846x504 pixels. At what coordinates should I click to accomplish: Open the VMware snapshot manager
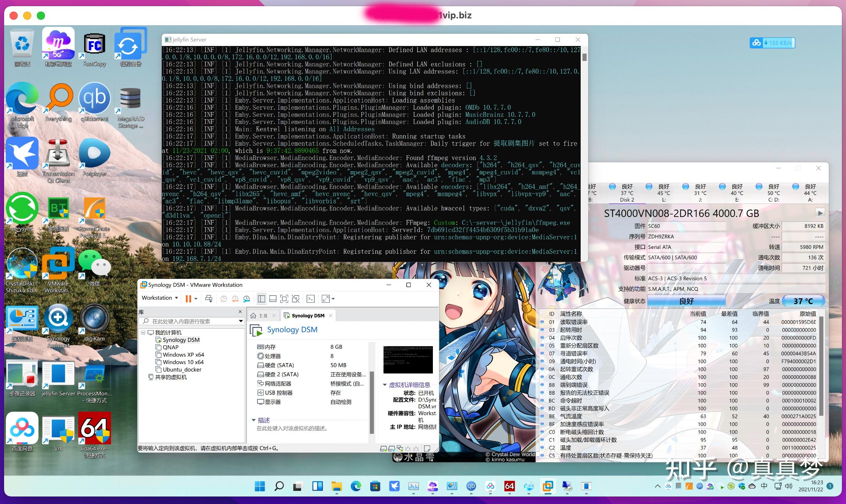point(247,299)
